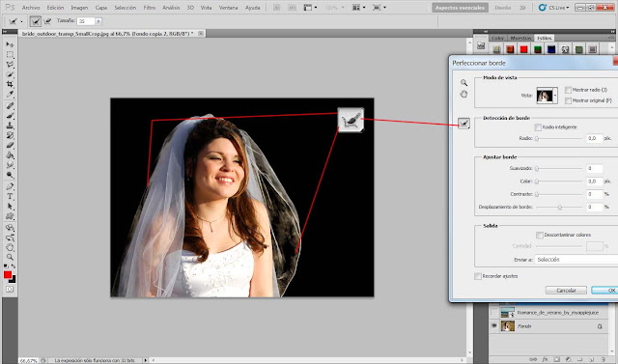This screenshot has width=618, height=364.
Task: Select the Move tool in the toolbox
Action: click(x=10, y=44)
